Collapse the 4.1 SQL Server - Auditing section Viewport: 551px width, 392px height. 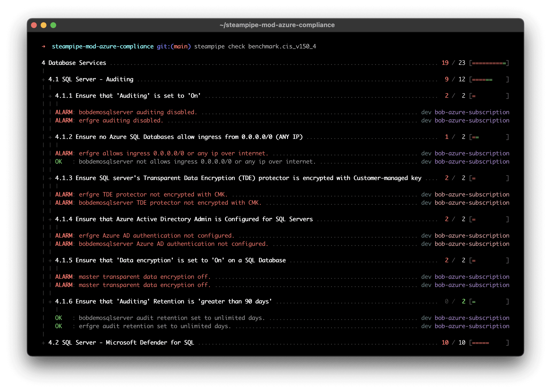pos(43,79)
